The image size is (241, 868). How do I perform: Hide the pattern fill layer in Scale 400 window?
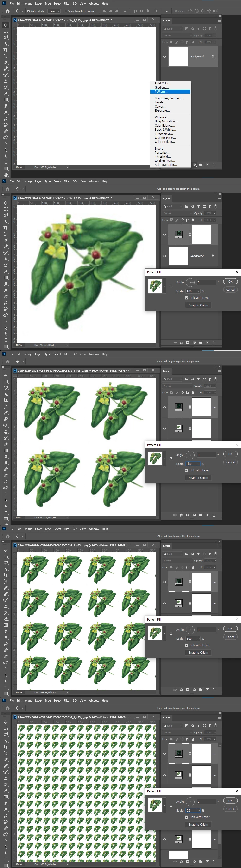point(165,235)
